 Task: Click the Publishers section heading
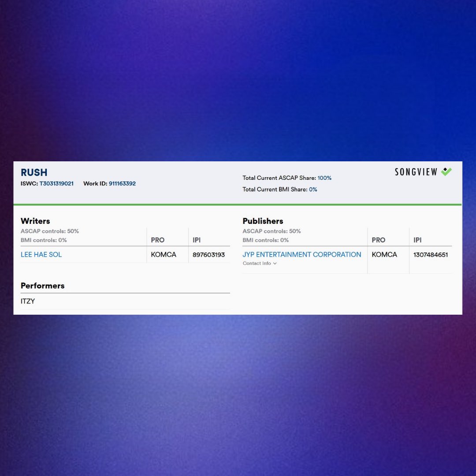pos(263,221)
